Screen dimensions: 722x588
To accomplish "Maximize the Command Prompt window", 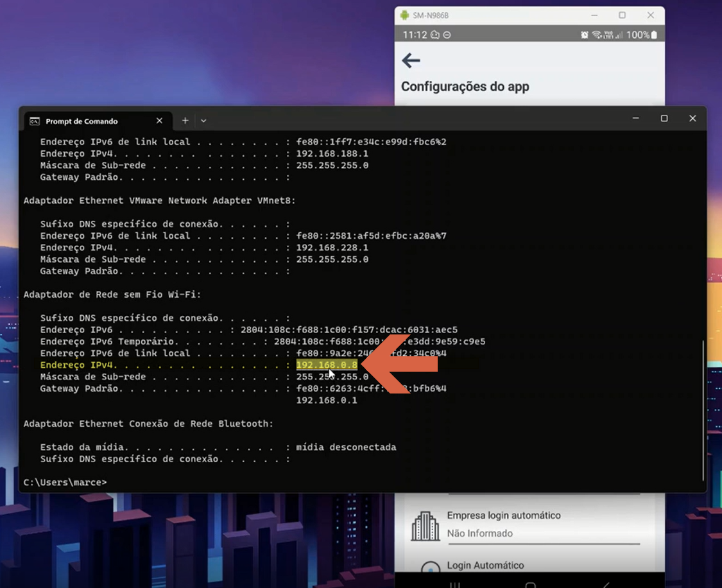I will click(664, 118).
